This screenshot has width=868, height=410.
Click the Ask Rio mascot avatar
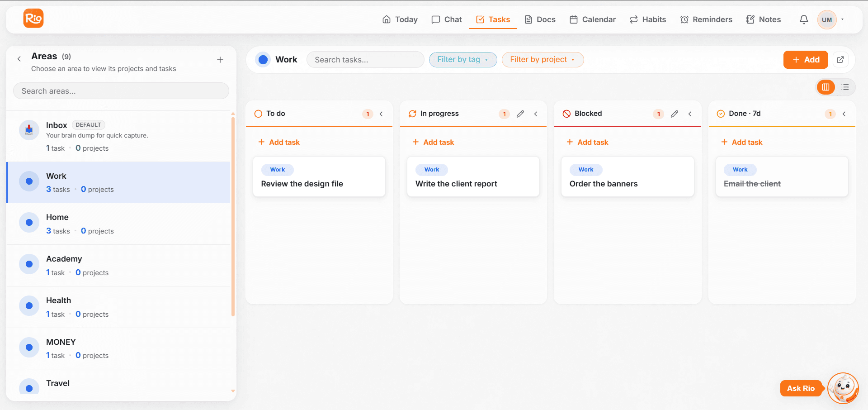pos(843,388)
